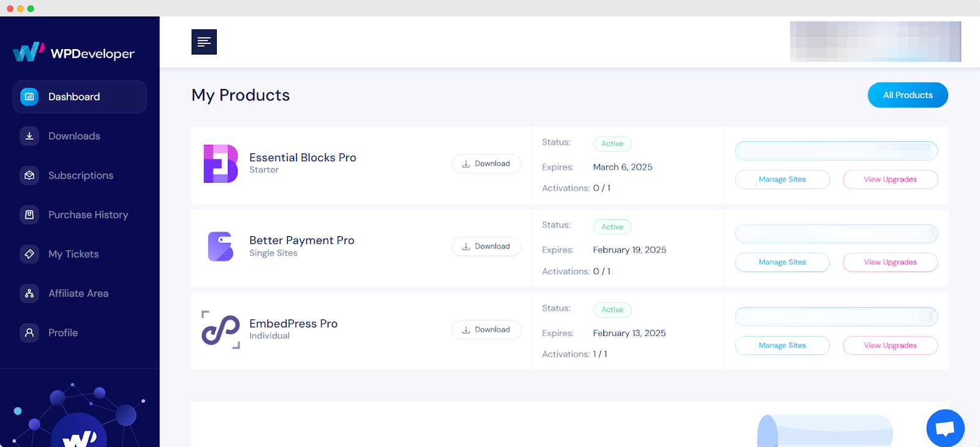Screen dimensions: 980x447
Task: Click the Better Payment Pro product logo
Action: tap(221, 246)
